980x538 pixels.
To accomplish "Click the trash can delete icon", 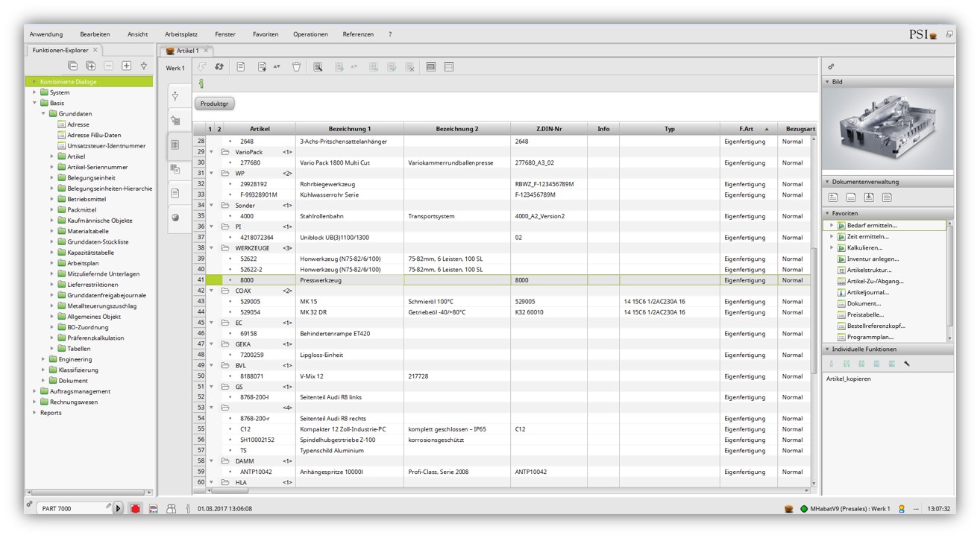I will point(296,67).
